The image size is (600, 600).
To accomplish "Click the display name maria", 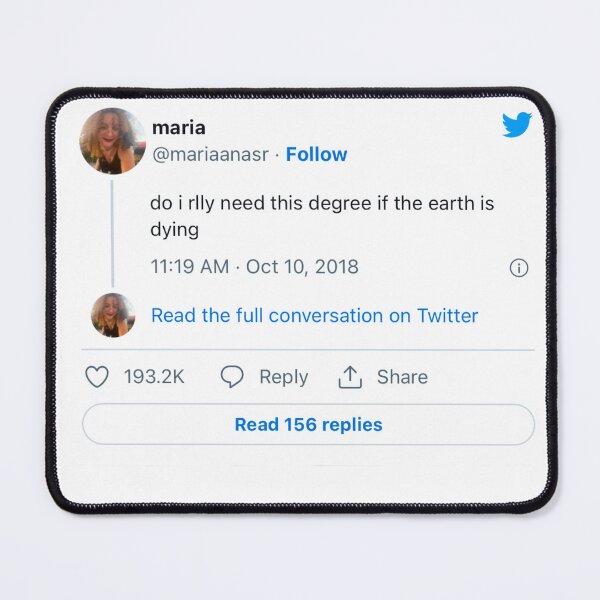I will click(179, 128).
